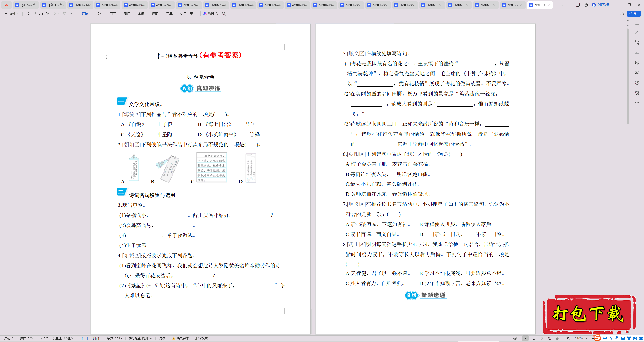Click the play reading mode icon
Viewport: 644px width, 342px height.
point(542,338)
